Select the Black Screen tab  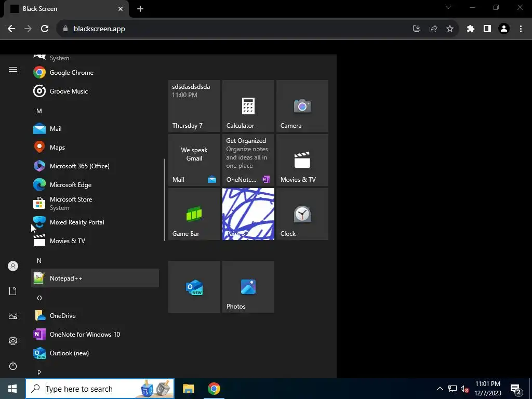coord(66,9)
